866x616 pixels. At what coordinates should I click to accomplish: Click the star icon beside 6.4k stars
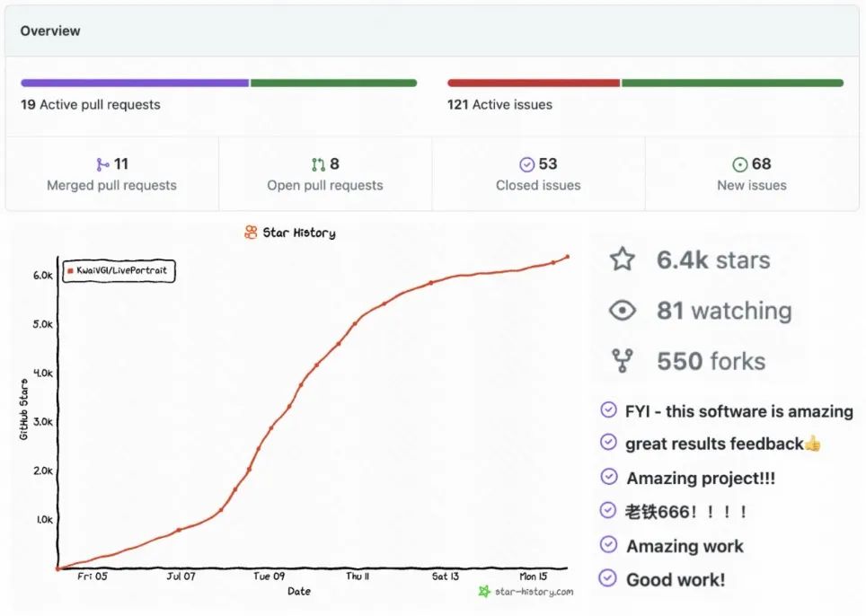[x=622, y=260]
